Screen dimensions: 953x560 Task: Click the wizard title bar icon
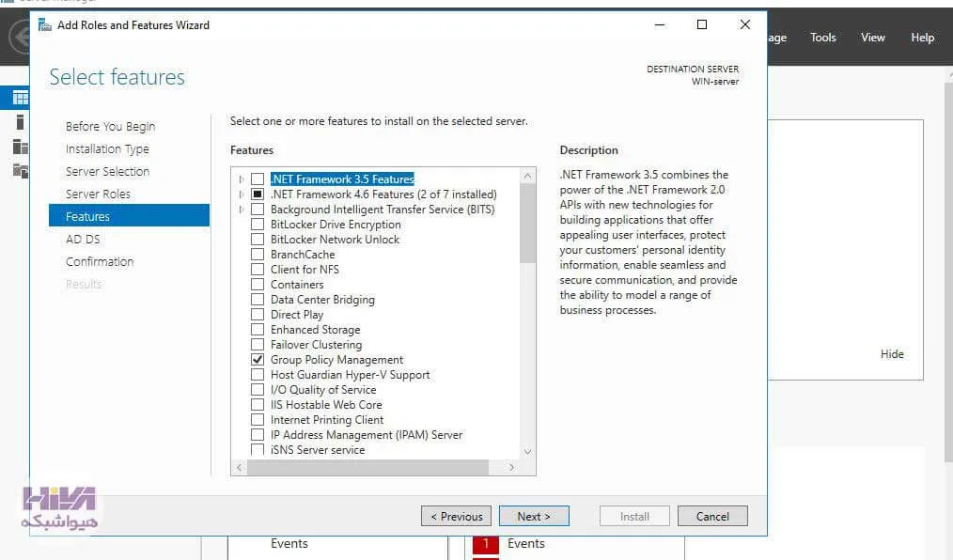(44, 25)
